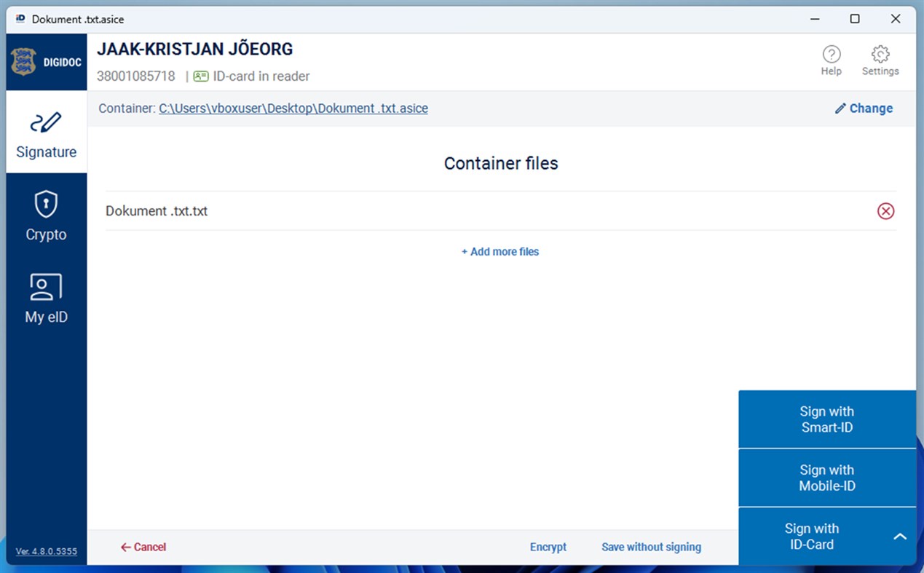
Task: Collapse signing options with chevron arrow
Action: tap(900, 537)
